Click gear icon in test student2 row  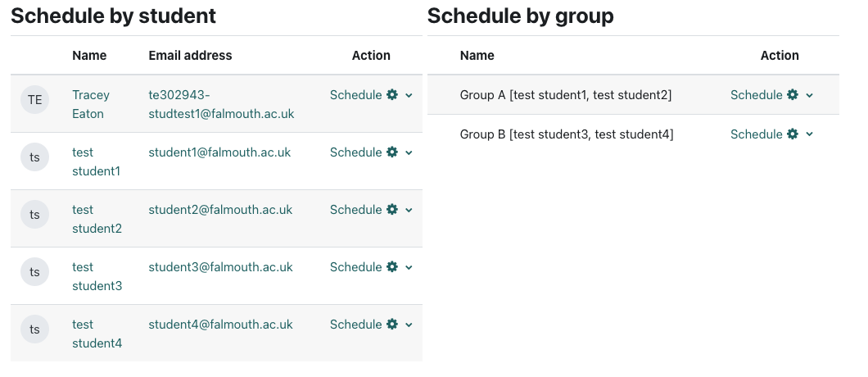[392, 210]
